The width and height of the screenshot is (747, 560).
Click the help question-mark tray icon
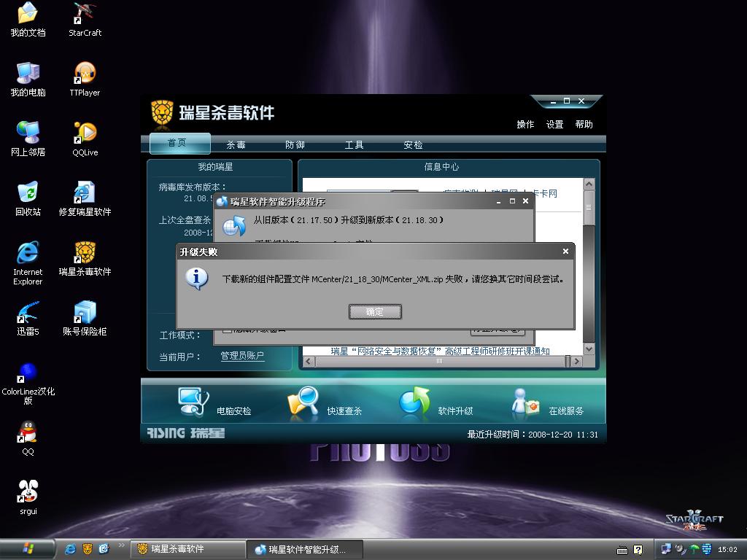[x=638, y=550]
